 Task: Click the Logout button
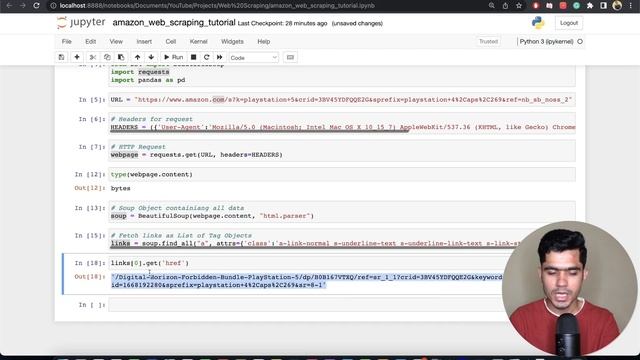(x=569, y=23)
